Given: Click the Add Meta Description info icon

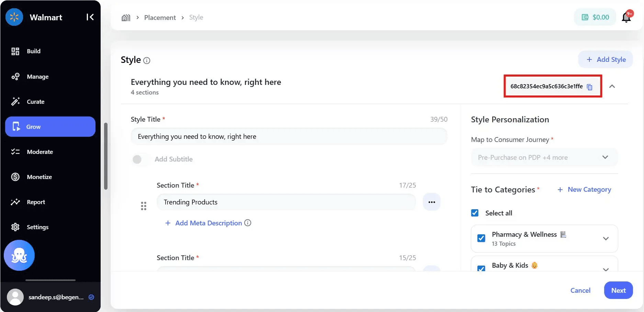Looking at the screenshot, I should (x=248, y=223).
